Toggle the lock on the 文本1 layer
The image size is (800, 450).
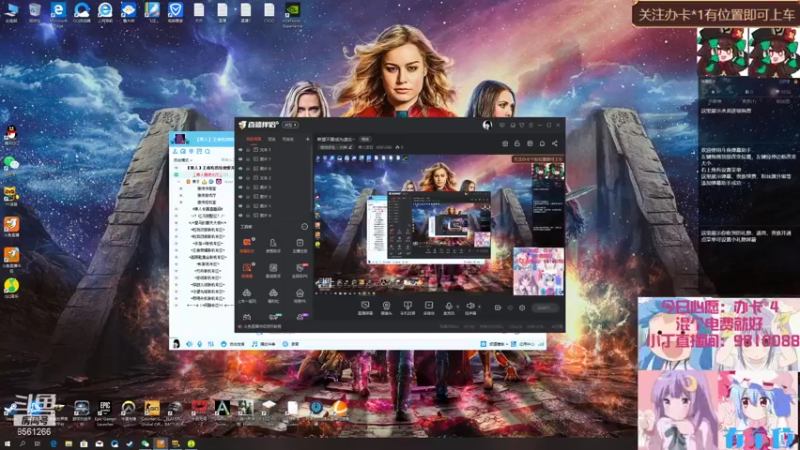click(x=248, y=150)
